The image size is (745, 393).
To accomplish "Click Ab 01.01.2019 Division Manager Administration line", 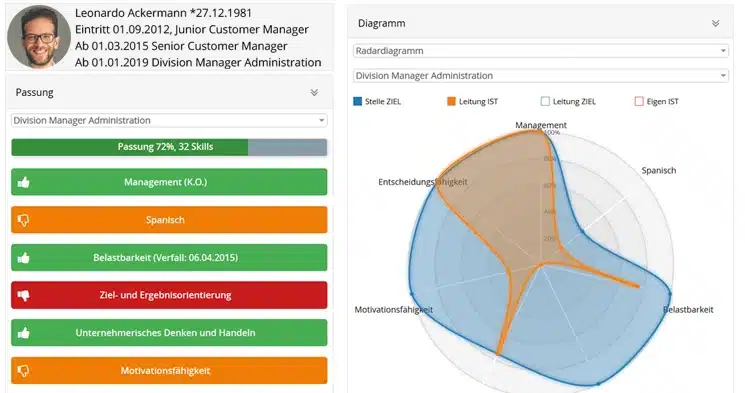I will coord(198,62).
